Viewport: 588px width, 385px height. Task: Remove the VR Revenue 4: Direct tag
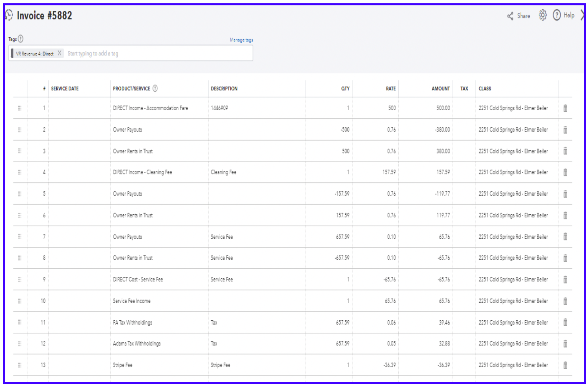point(59,53)
